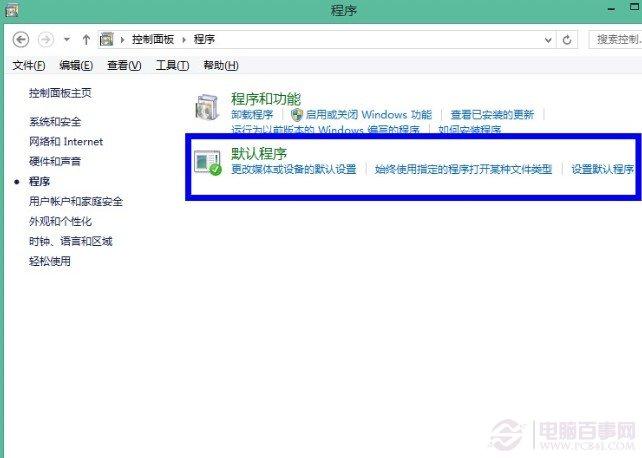Image resolution: width=642 pixels, height=458 pixels.
Task: Select 外观和个性化 in the sidebar
Action: [60, 221]
